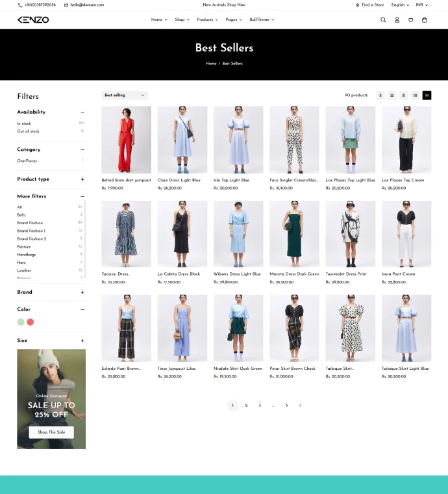Image resolution: width=448 pixels, height=494 pixels.
Task: Go to pagination page 2
Action: click(246, 406)
